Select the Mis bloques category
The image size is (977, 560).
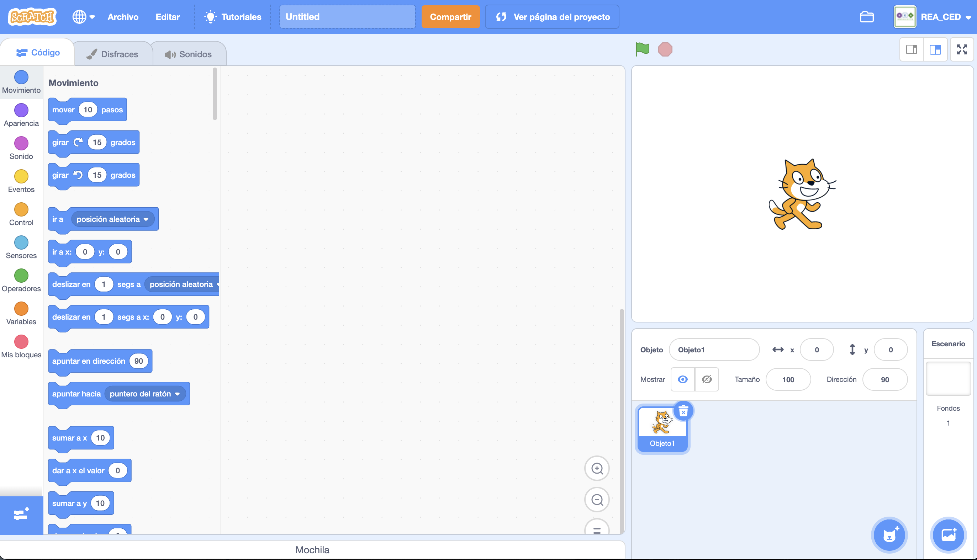[x=21, y=347]
